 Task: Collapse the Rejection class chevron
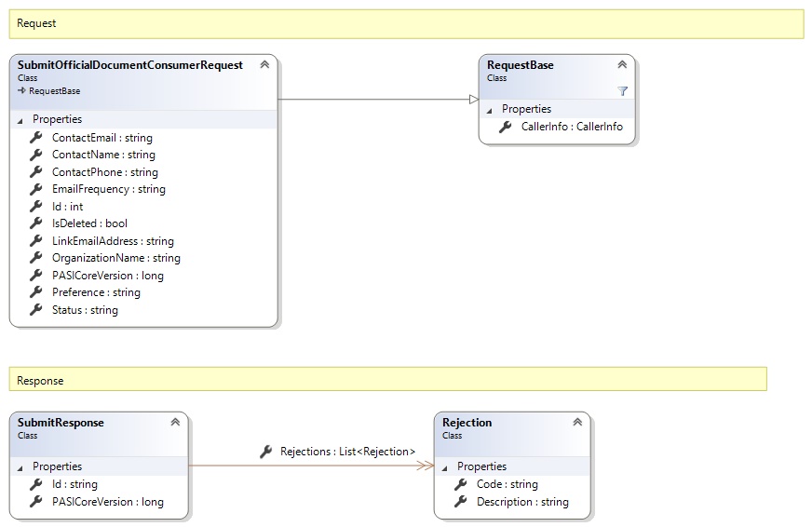tap(577, 423)
